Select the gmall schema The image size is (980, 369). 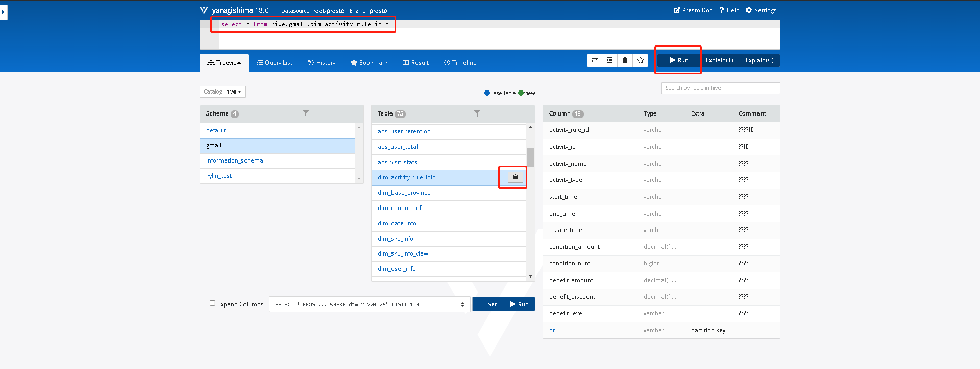pos(277,145)
